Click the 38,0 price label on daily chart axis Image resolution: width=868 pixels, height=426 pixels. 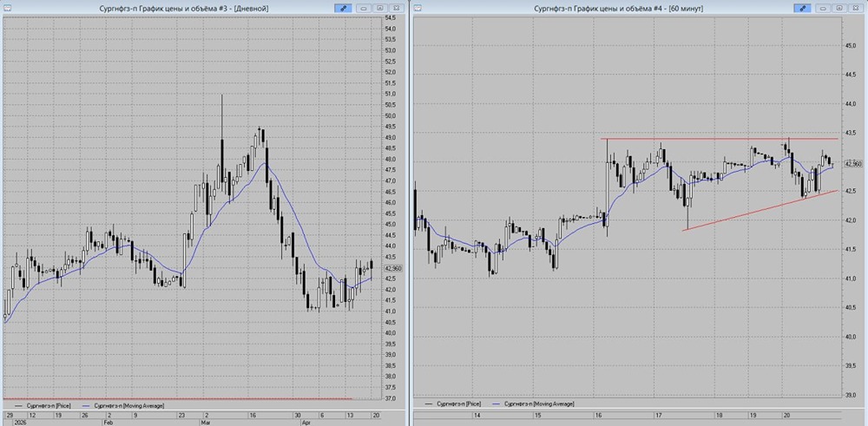pos(391,377)
